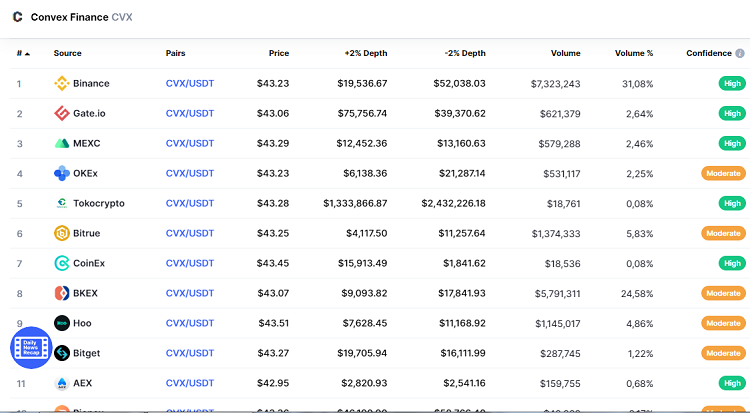This screenshot has height=413, width=750.
Task: Click the Gate.io exchange logo
Action: (x=62, y=113)
